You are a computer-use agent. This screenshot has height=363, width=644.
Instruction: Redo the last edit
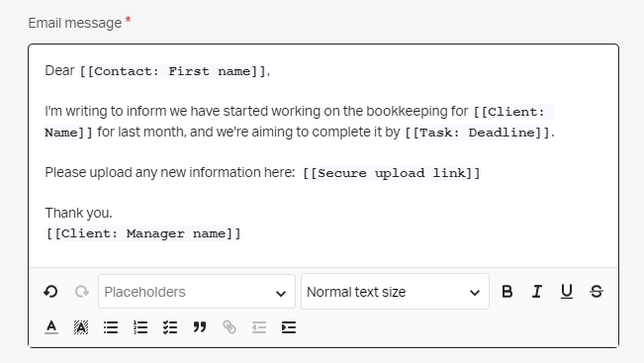[x=82, y=292]
